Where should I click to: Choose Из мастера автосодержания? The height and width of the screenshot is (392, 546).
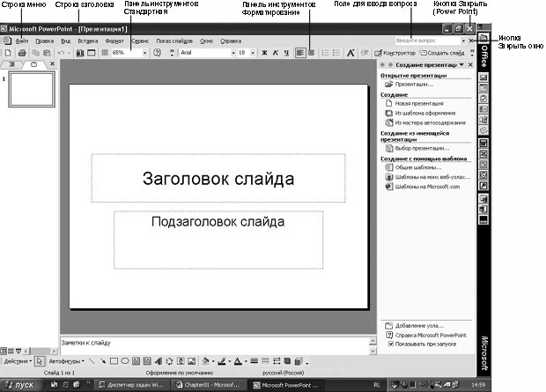[430, 122]
